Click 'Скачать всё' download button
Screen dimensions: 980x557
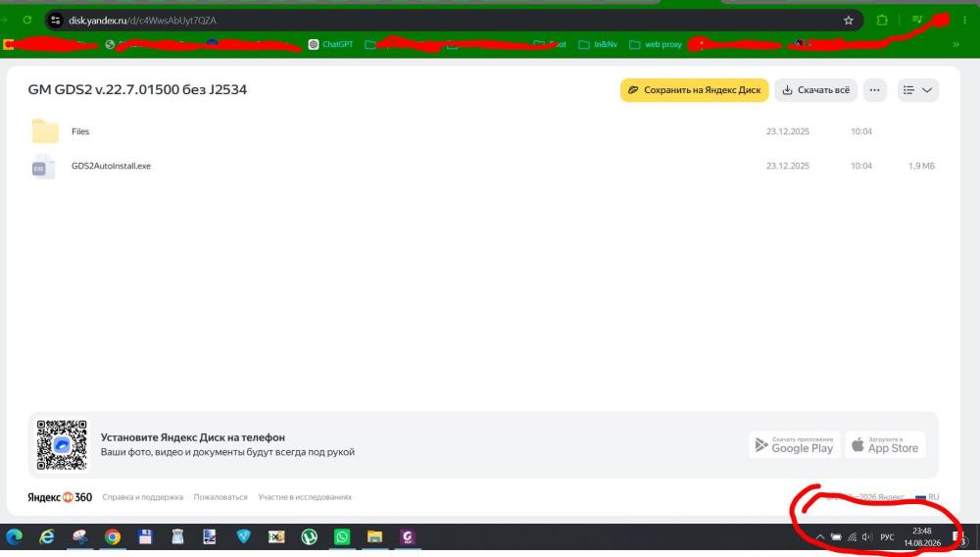pyautogui.click(x=815, y=90)
